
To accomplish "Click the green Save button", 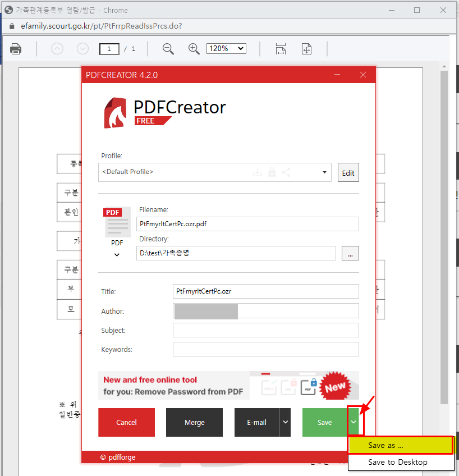I will [x=324, y=422].
